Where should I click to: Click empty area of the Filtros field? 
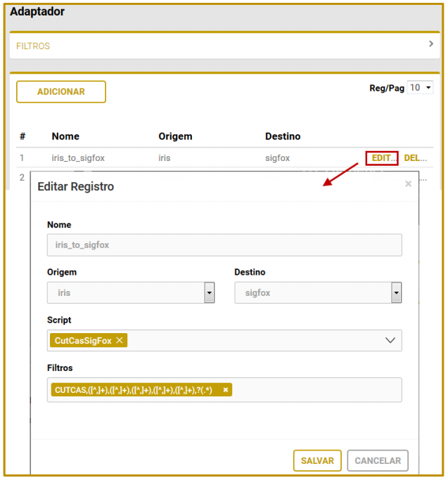click(x=316, y=390)
